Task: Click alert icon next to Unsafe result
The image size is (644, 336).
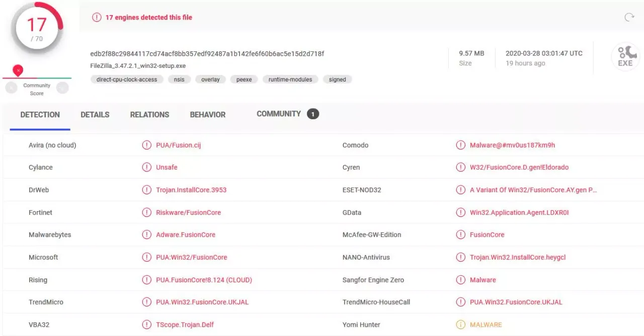Action: [x=146, y=167]
